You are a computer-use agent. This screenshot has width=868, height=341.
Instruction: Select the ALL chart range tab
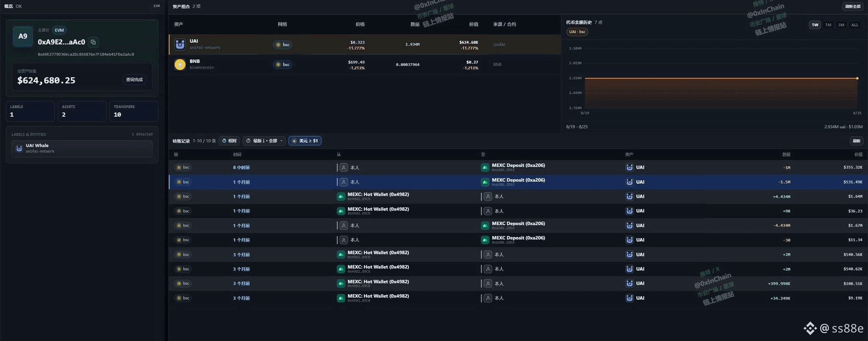click(x=854, y=25)
